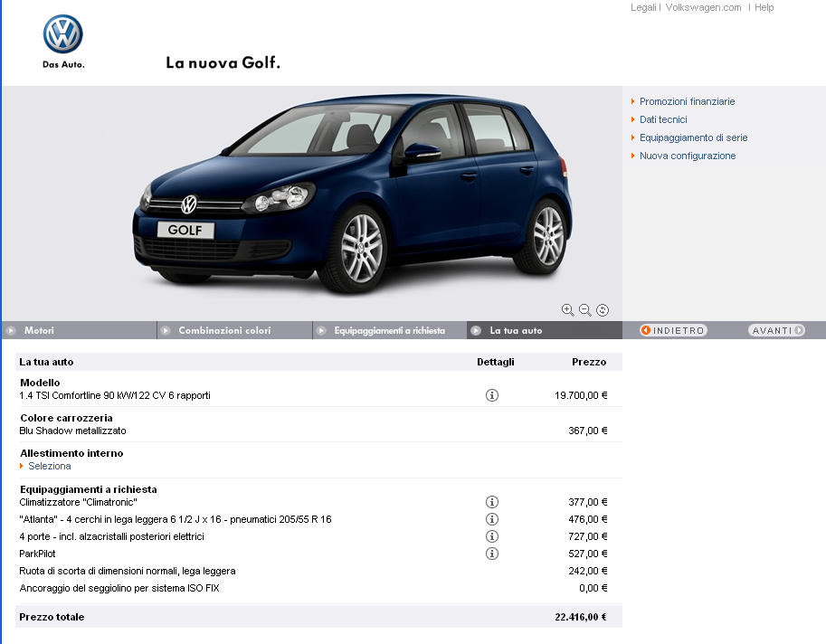Click Seleziona under Allestimento interno
Image resolution: width=826 pixels, height=644 pixels.
(x=50, y=466)
